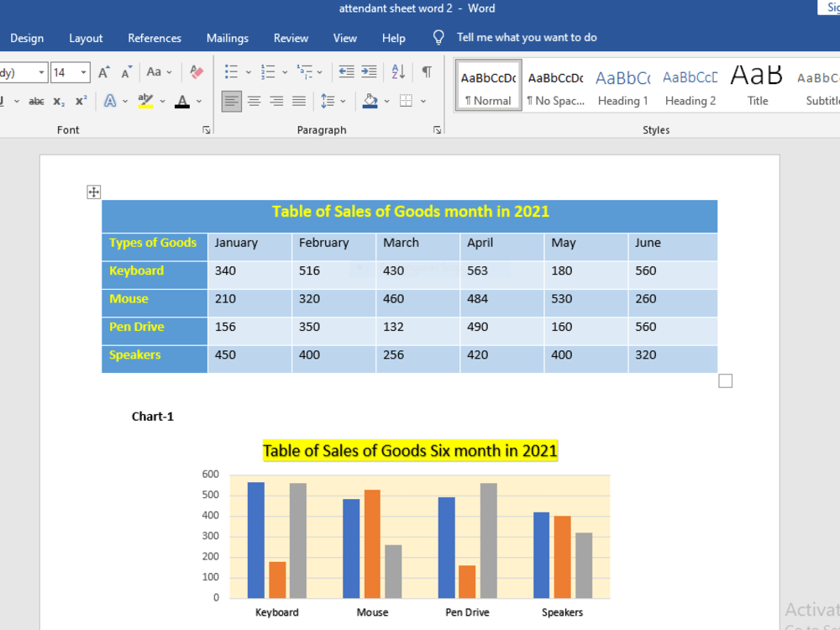Switch to Mailings tab

tap(228, 38)
